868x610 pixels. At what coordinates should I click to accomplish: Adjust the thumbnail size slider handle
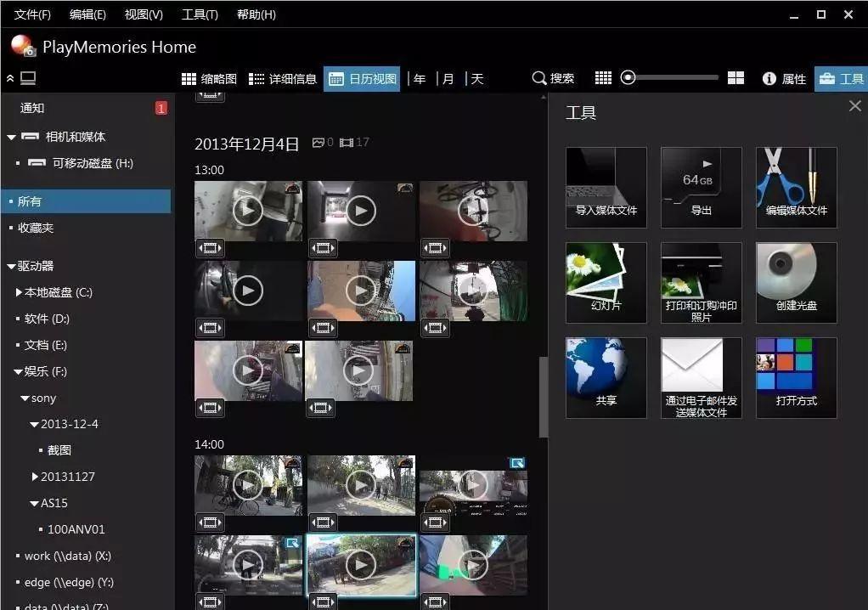(x=628, y=77)
